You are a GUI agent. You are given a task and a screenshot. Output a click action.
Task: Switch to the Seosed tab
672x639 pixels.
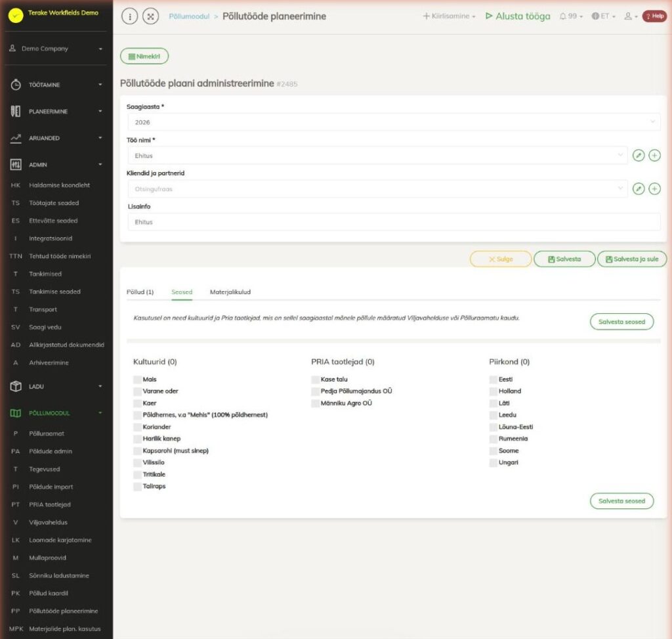pos(182,292)
